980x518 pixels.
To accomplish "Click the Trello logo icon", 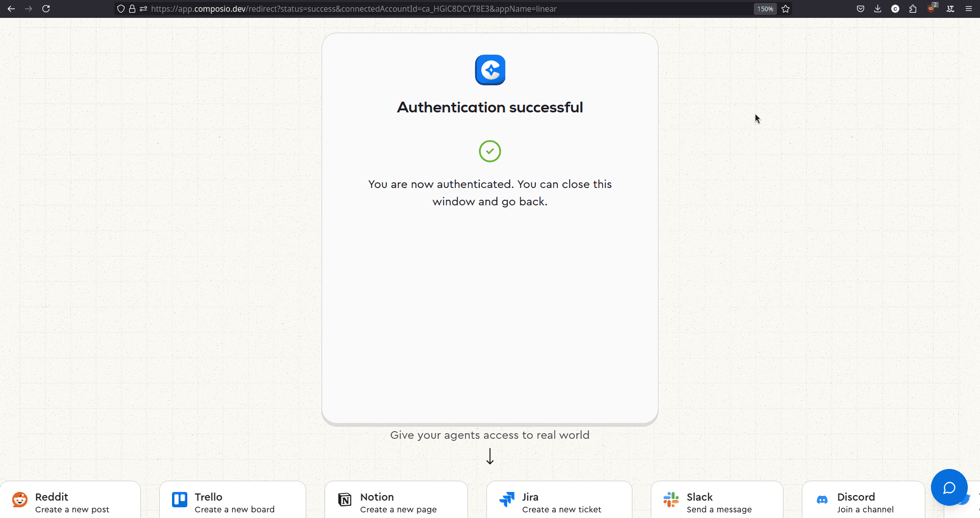I will click(180, 500).
